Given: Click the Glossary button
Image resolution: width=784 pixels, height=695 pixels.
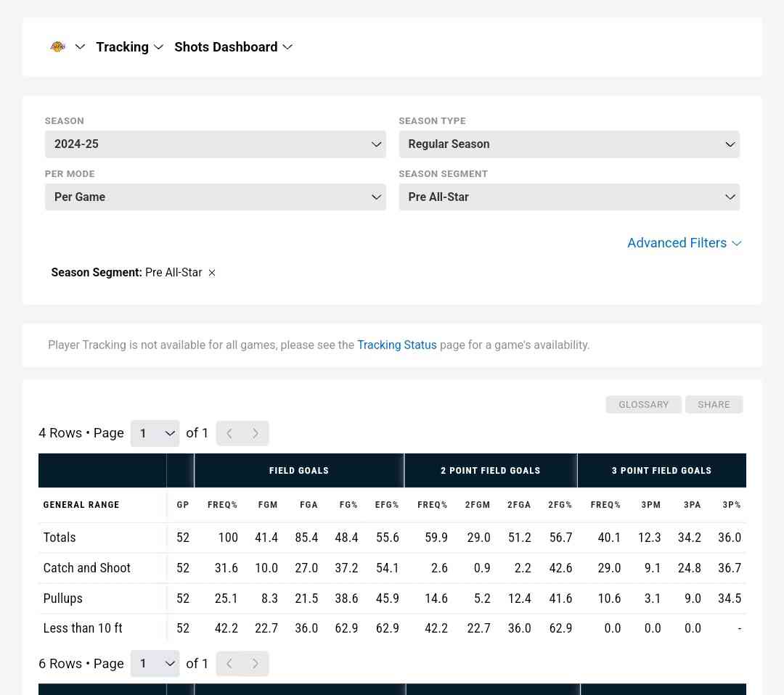Looking at the screenshot, I should 643,405.
